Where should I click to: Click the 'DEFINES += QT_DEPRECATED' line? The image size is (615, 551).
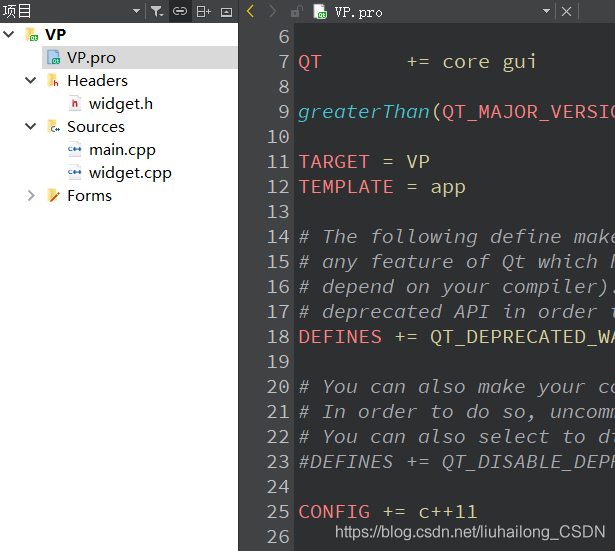[x=457, y=337]
